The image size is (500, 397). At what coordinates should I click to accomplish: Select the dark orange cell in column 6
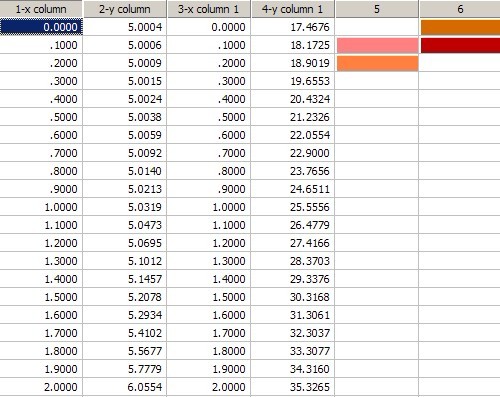point(460,27)
